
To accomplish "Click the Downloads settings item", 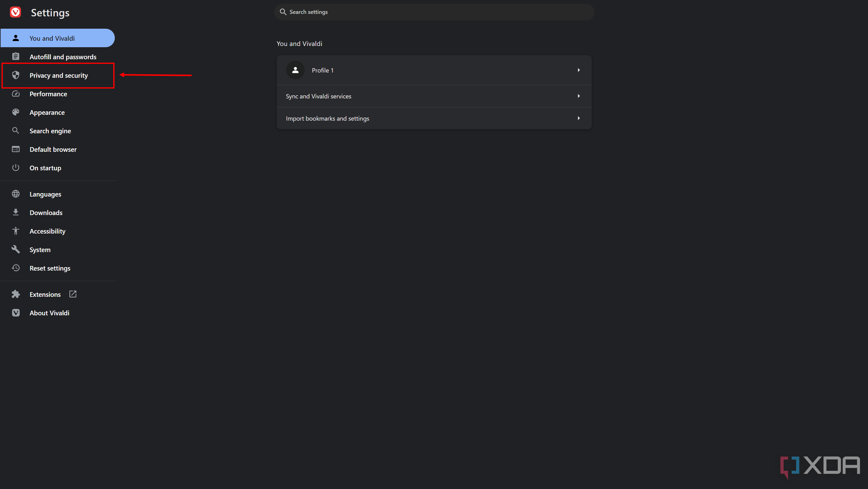I will coord(47,213).
